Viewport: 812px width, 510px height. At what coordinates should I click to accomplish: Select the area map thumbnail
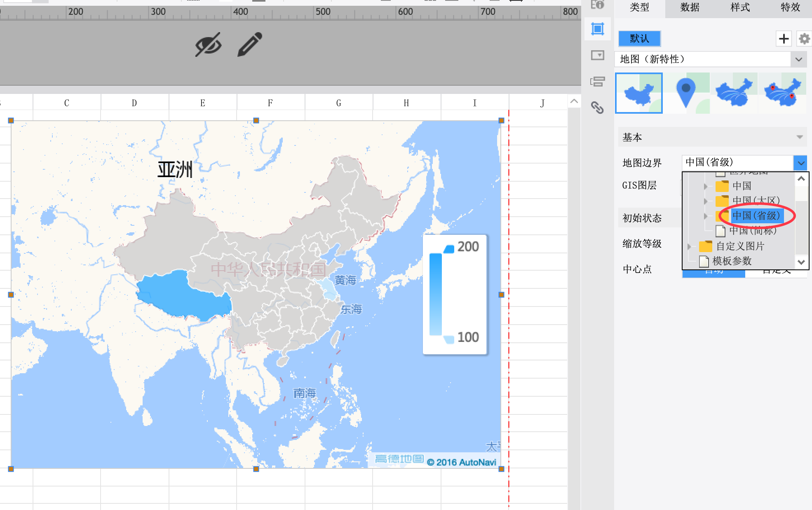[x=638, y=93]
